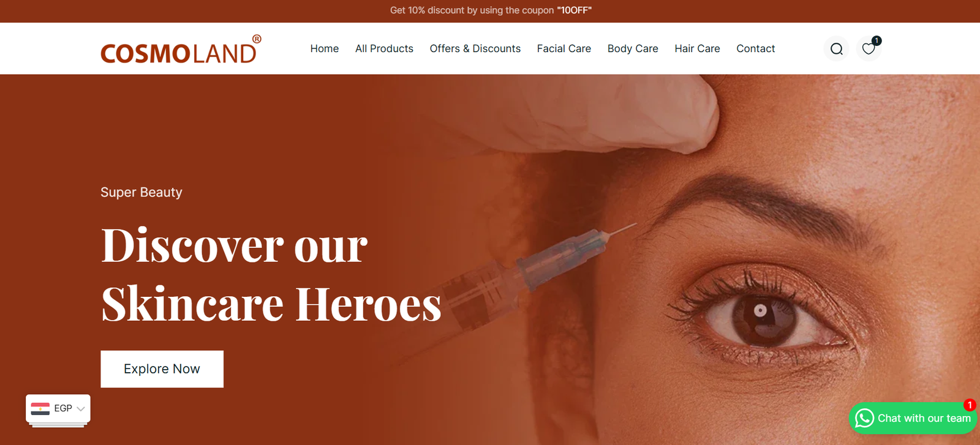
Task: Select the Facial Care menu item
Action: tap(564, 48)
